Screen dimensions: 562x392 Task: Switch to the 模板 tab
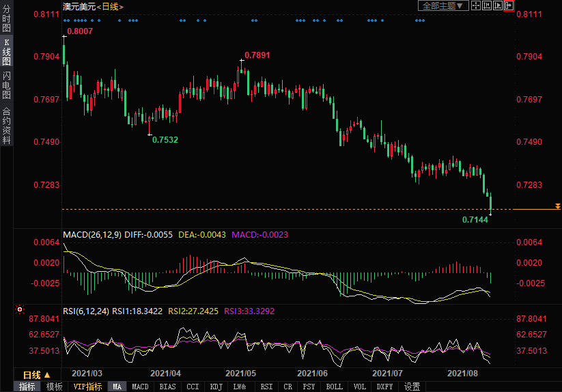point(55,387)
